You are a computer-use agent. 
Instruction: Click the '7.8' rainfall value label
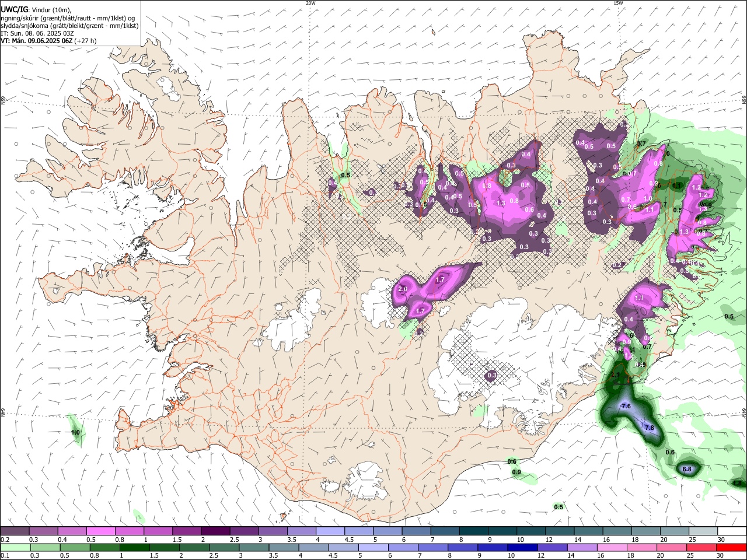650,428
